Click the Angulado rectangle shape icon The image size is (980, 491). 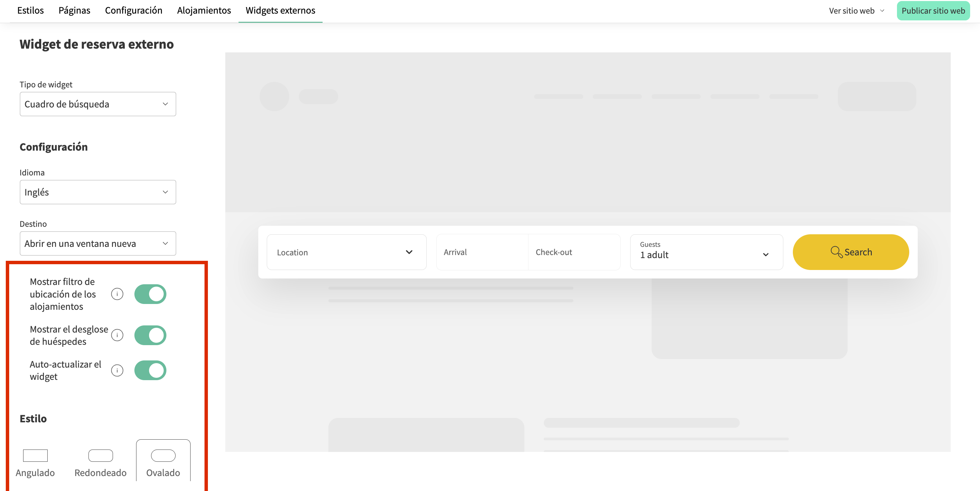[x=35, y=455]
